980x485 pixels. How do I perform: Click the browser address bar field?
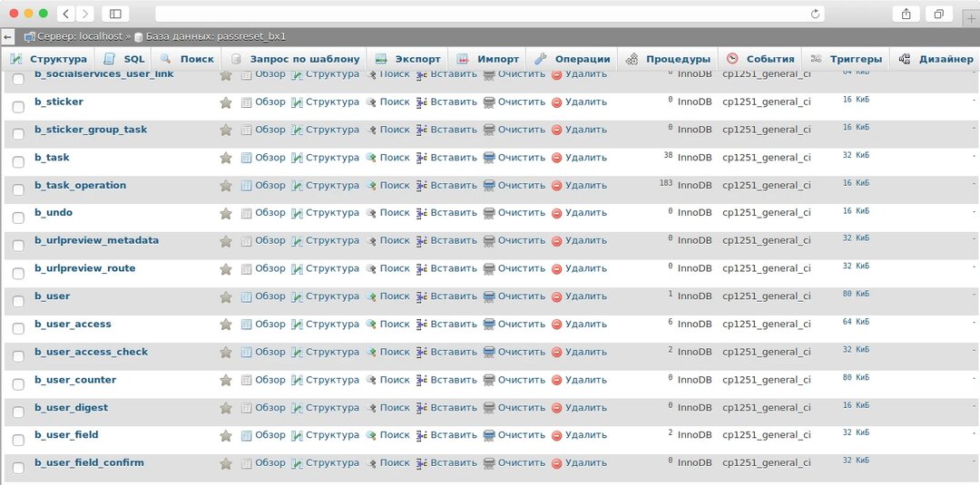coord(489,14)
